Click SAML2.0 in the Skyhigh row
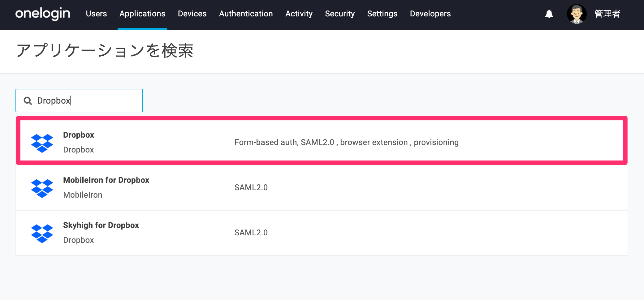 251,233
